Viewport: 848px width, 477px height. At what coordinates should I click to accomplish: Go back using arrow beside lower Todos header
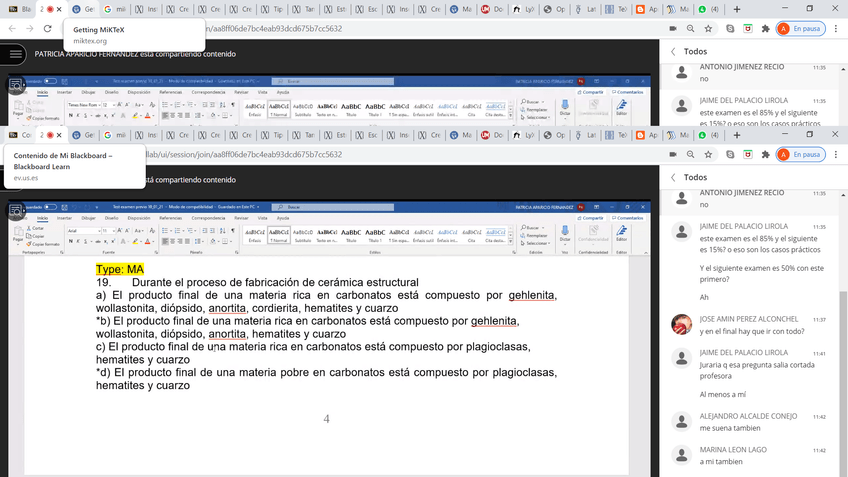point(673,178)
